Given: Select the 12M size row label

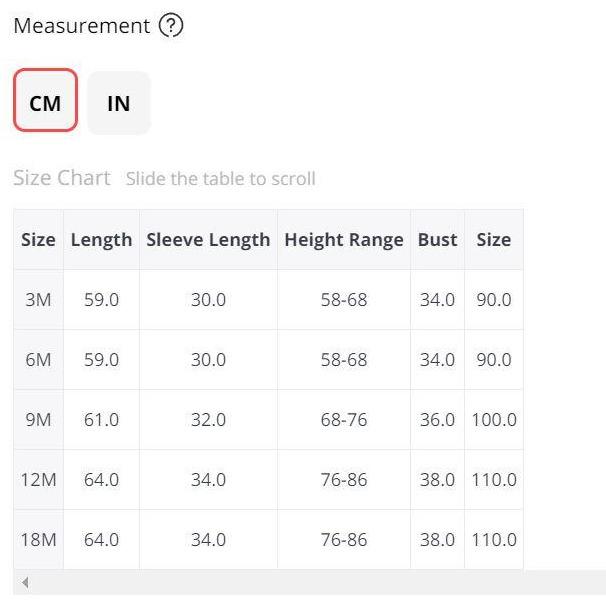Looking at the screenshot, I should (38, 480).
